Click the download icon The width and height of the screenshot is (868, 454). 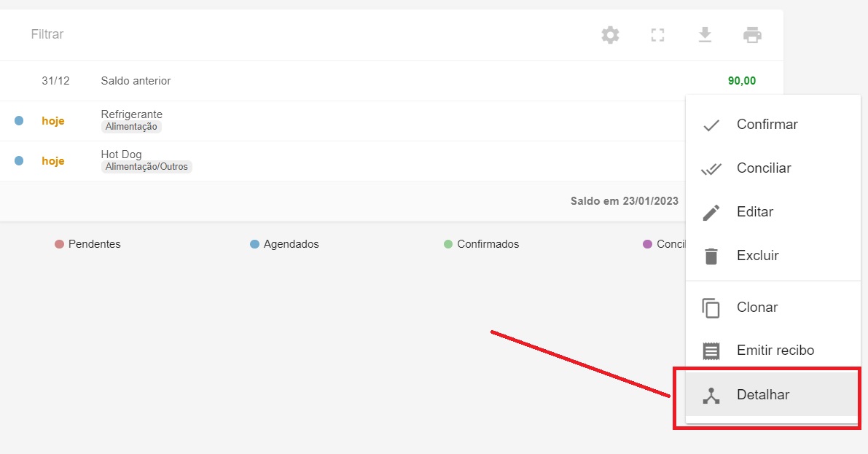tap(705, 35)
